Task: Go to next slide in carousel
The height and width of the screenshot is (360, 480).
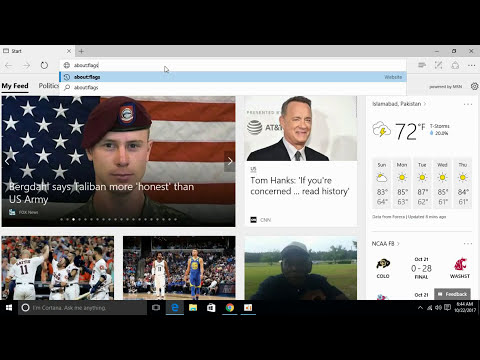Action: pyautogui.click(x=230, y=162)
